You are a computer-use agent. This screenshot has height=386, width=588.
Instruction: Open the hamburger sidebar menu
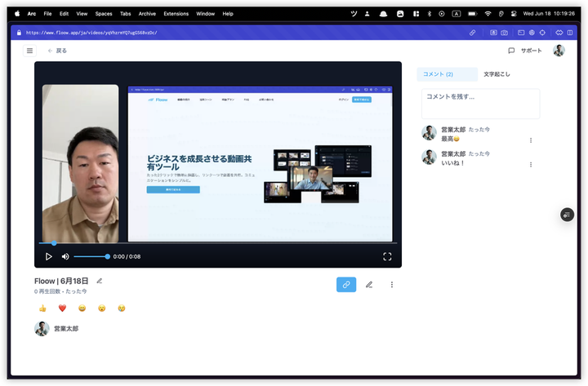30,51
